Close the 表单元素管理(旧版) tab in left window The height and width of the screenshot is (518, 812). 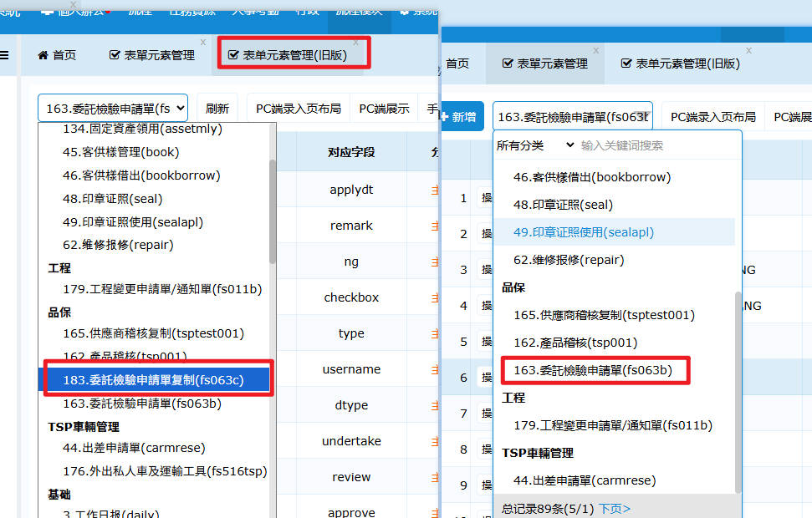coord(355,42)
